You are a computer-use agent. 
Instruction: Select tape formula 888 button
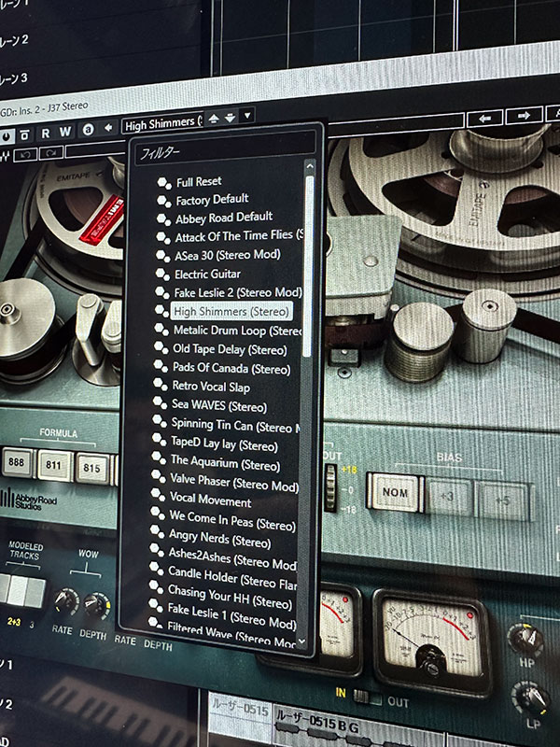click(18, 462)
